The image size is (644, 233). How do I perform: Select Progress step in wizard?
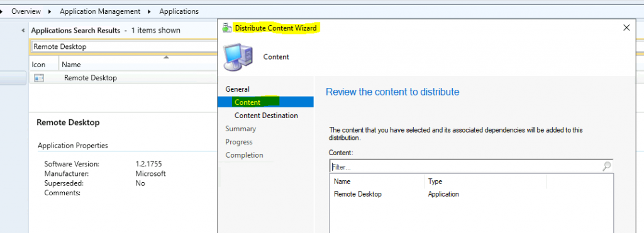[x=239, y=141]
